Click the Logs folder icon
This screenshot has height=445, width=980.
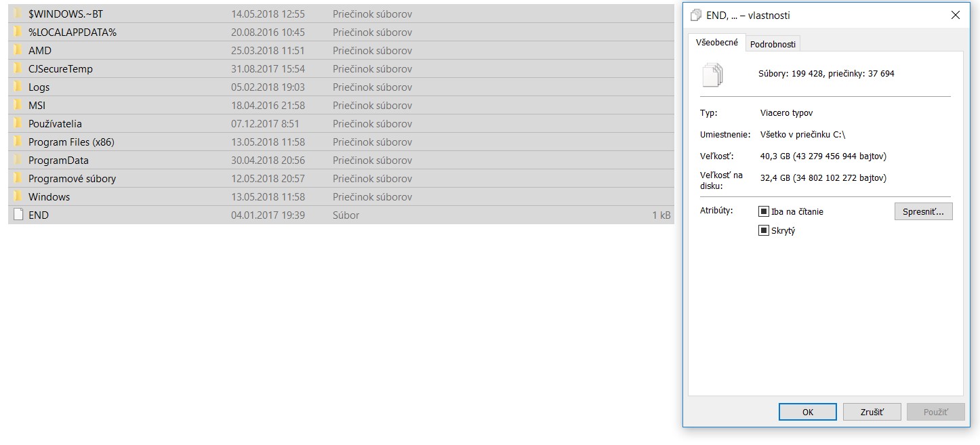[x=18, y=87]
